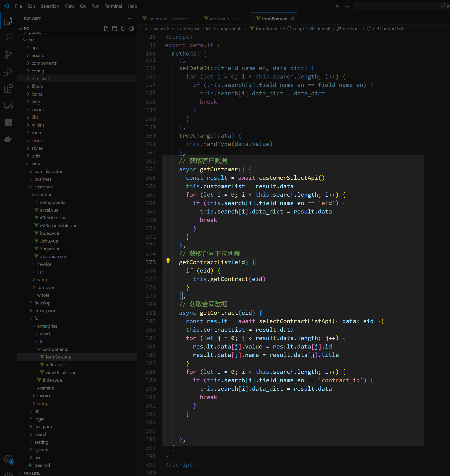
Task: Click selectContractListApi call on line 382
Action: point(295,321)
